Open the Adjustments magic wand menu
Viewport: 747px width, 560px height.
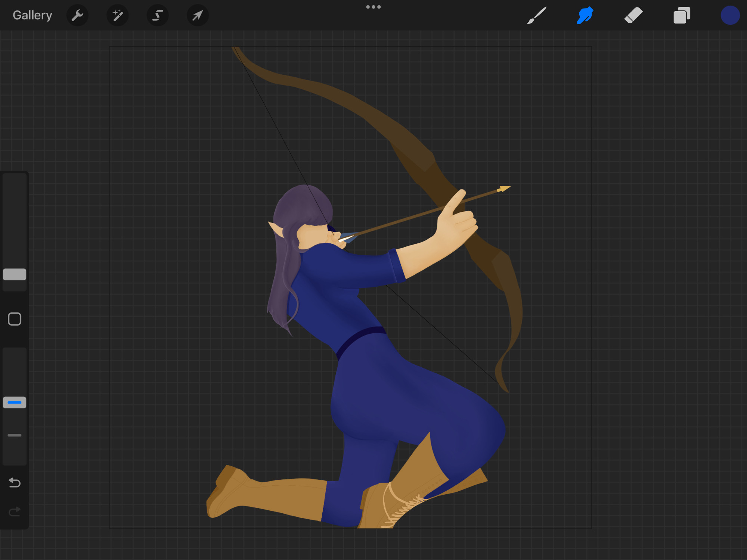pyautogui.click(x=118, y=15)
